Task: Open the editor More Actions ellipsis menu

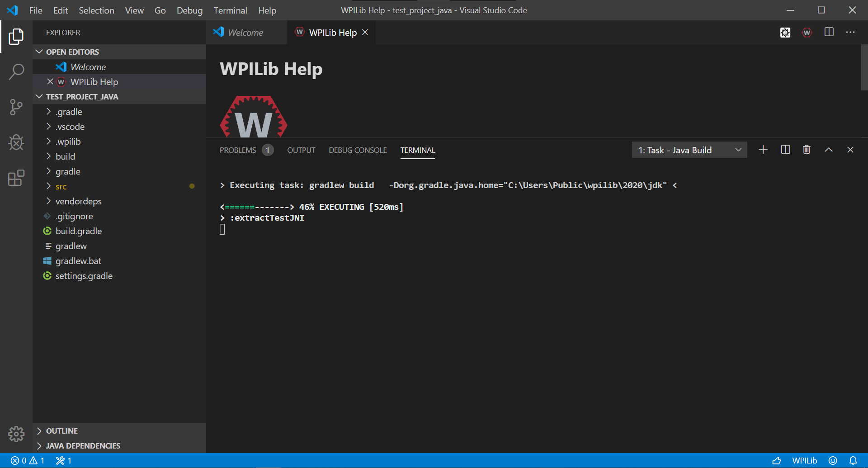Action: (850, 32)
